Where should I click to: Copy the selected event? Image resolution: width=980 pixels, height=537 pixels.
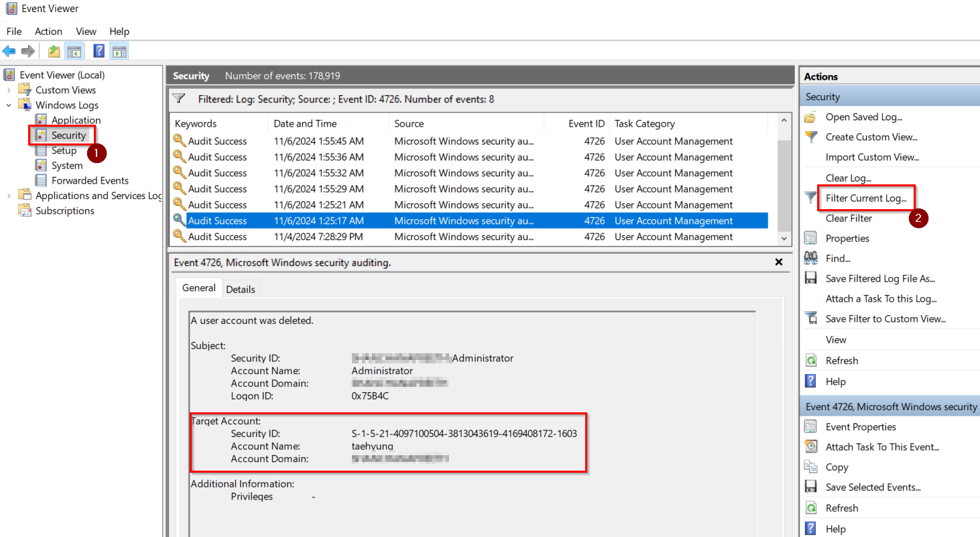837,467
